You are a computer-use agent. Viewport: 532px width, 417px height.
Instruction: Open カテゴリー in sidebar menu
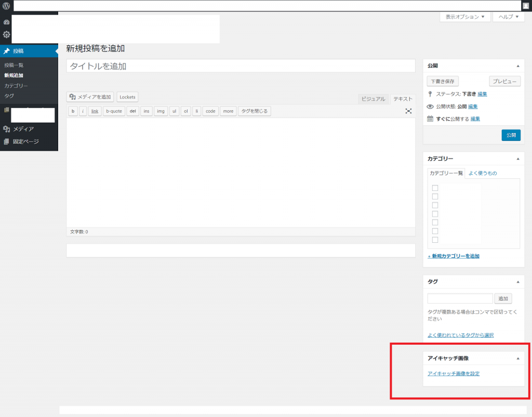point(16,86)
